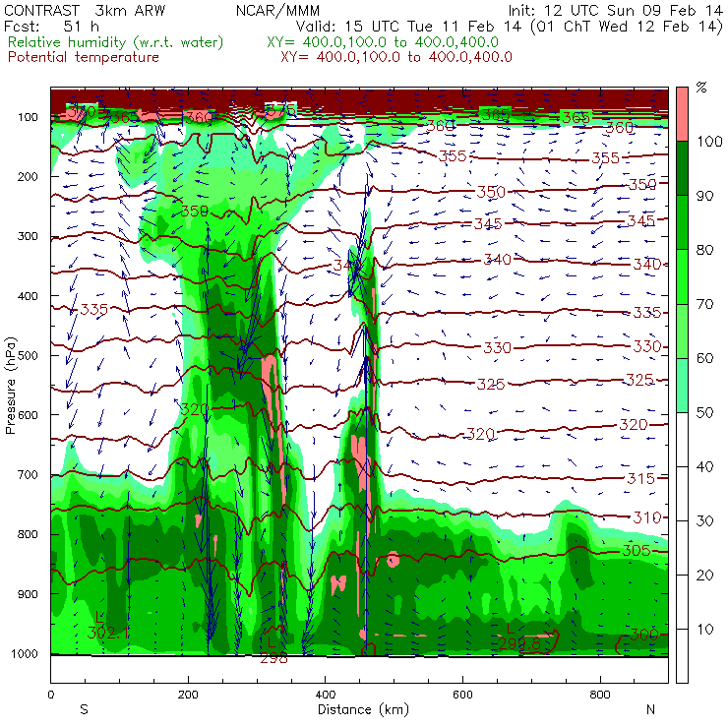Click the "Fcst: 51 h" forecast hour text
This screenshot has height=728, width=728.
(51, 26)
